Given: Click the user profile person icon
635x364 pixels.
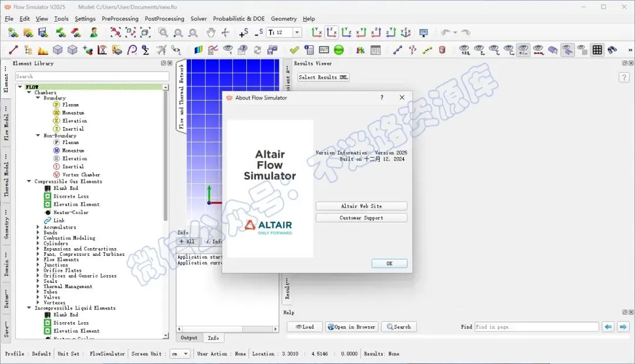Looking at the screenshot, I should coord(94,32).
